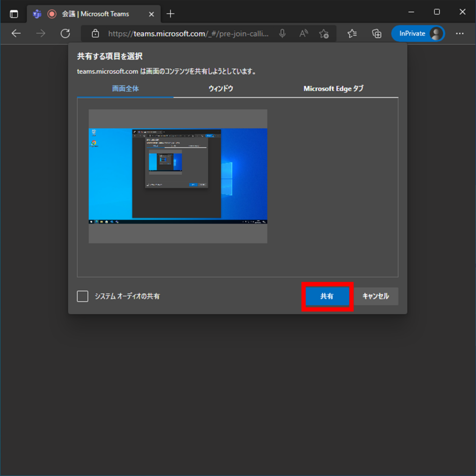
Task: View site information lock icon
Action: (x=95, y=33)
